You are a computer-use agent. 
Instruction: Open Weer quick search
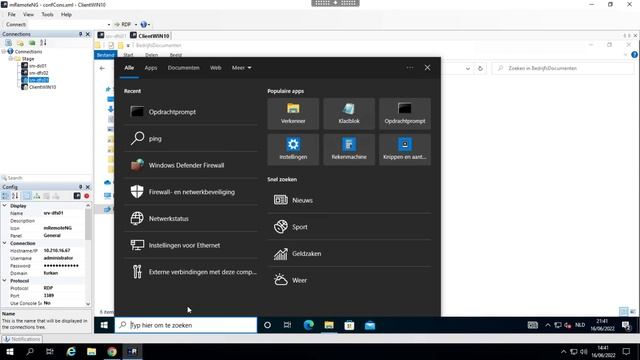tap(349, 280)
